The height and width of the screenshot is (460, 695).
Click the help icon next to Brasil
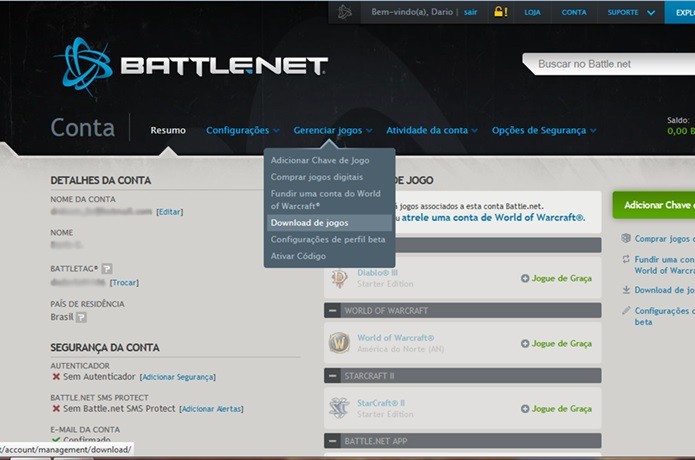pos(81,317)
